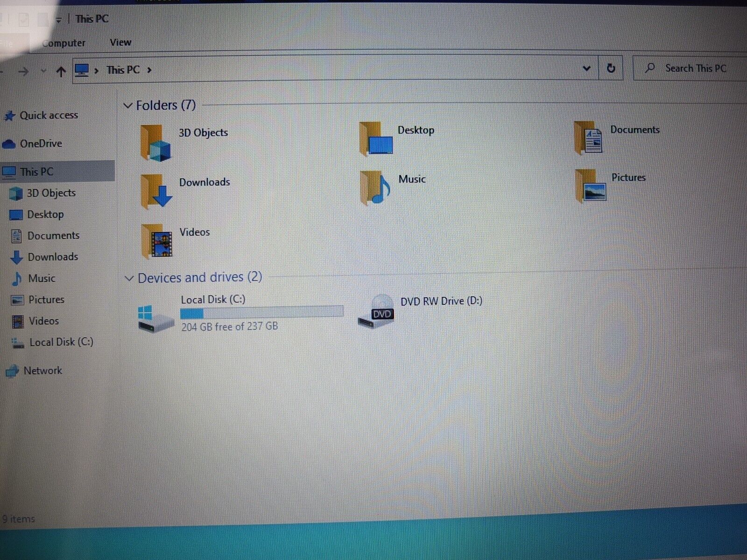Refresh the This PC view
This screenshot has height=560, width=747.
[x=611, y=69]
